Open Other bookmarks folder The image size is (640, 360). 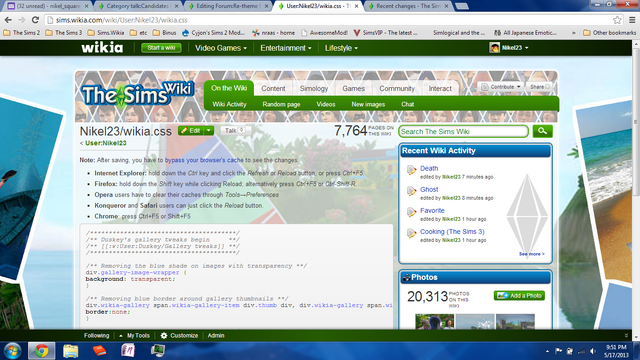(609, 33)
